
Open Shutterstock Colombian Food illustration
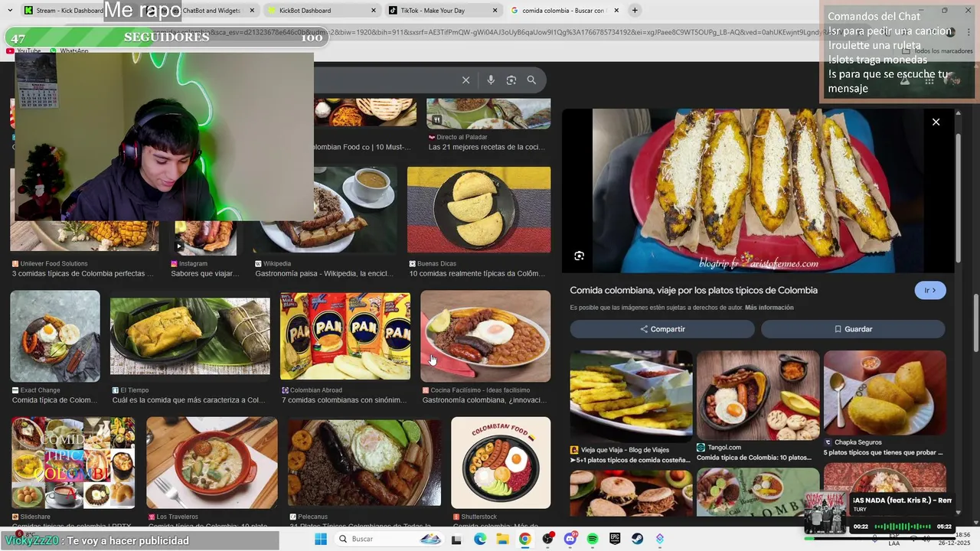501,462
